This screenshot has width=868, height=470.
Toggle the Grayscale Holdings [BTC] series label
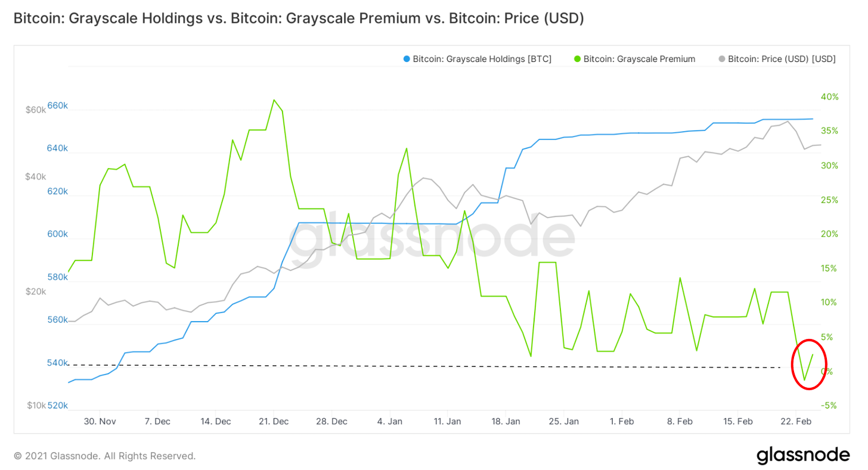click(x=482, y=59)
